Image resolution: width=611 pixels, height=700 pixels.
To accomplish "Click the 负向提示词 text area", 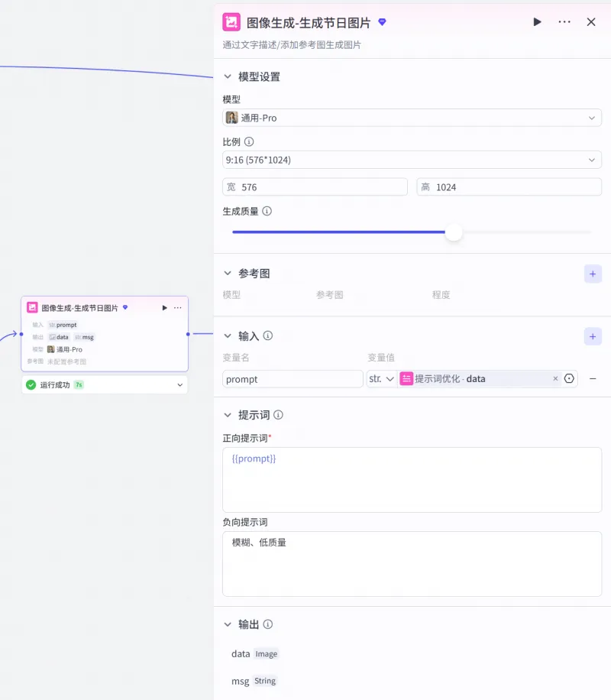I will [412, 564].
